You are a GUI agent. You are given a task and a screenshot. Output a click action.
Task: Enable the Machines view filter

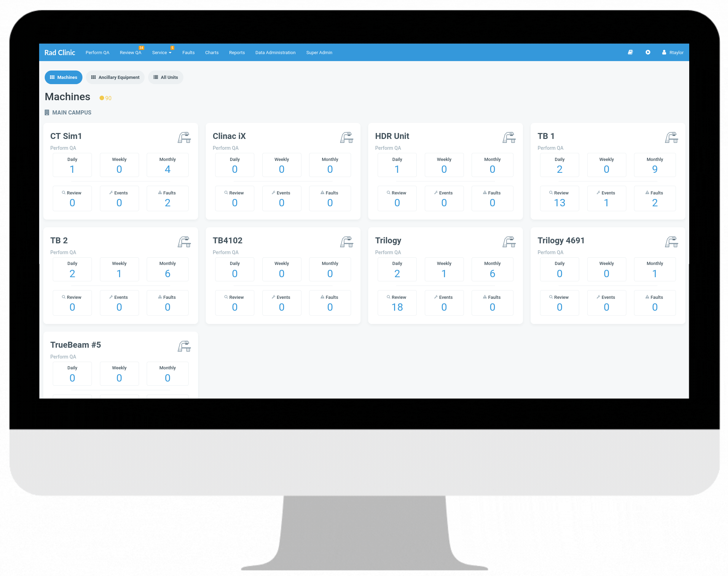click(64, 77)
